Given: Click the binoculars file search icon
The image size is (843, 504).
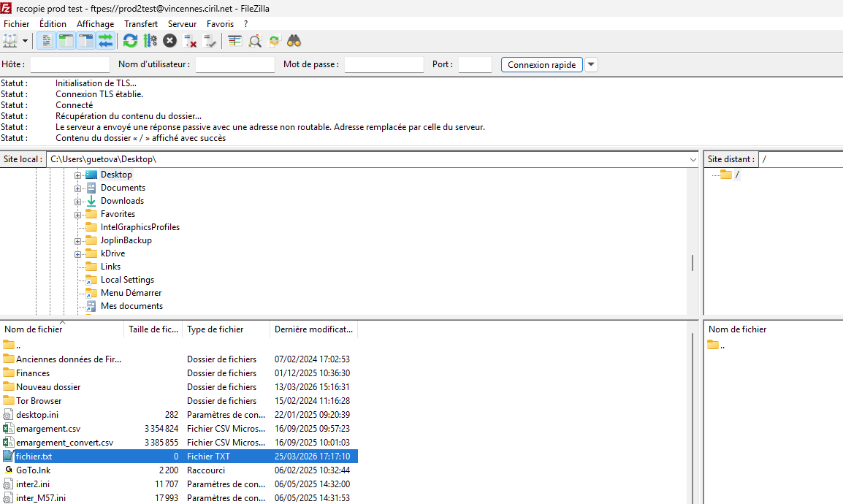Looking at the screenshot, I should pyautogui.click(x=294, y=41).
